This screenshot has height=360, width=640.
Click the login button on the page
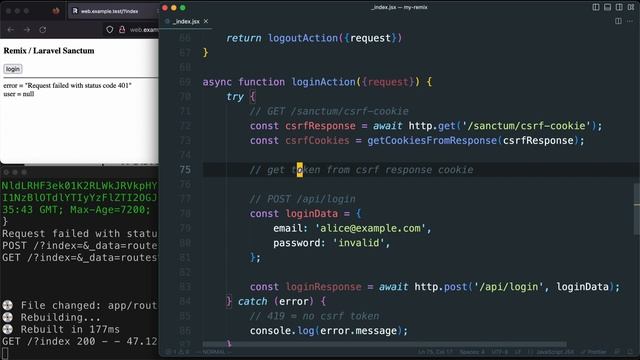13,69
